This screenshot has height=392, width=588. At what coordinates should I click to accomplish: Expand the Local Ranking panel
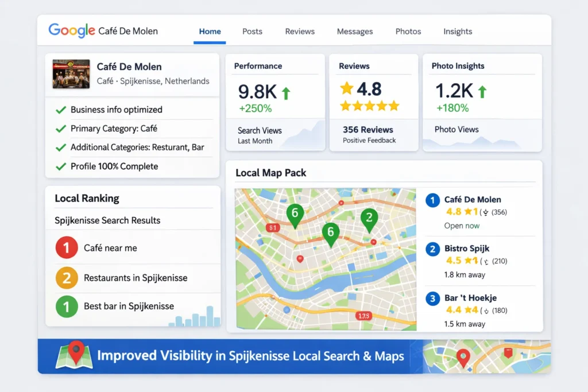86,198
